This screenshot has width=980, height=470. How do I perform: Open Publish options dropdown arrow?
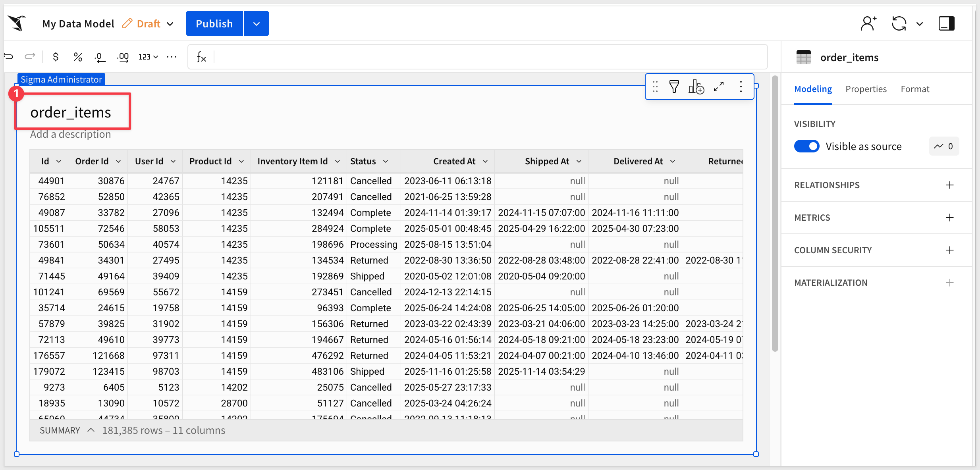(x=257, y=24)
